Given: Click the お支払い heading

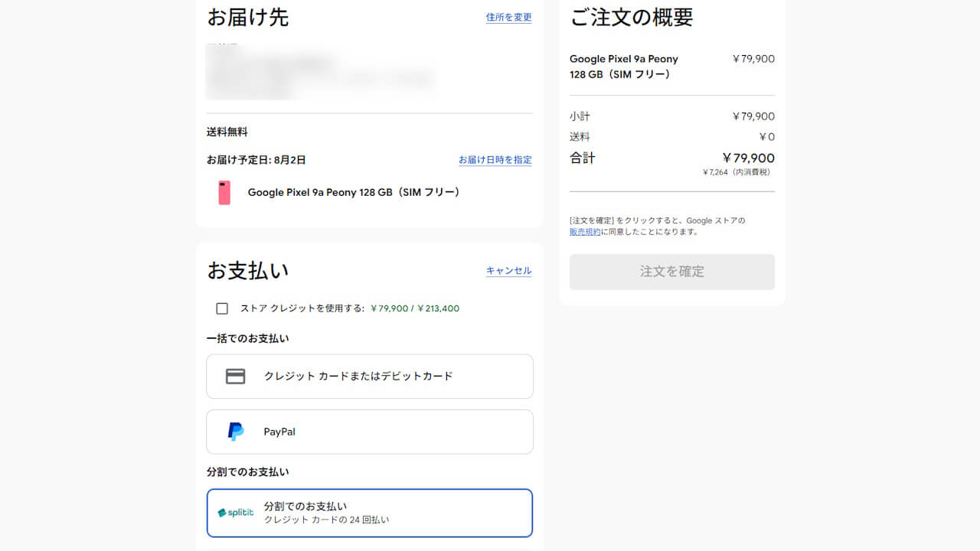Looking at the screenshot, I should coord(247,270).
